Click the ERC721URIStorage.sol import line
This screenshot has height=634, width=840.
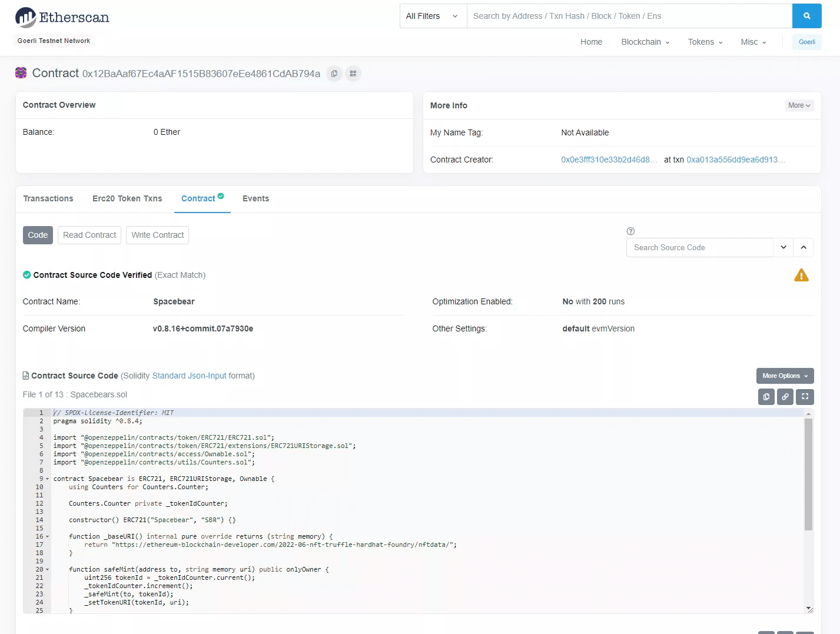point(204,446)
